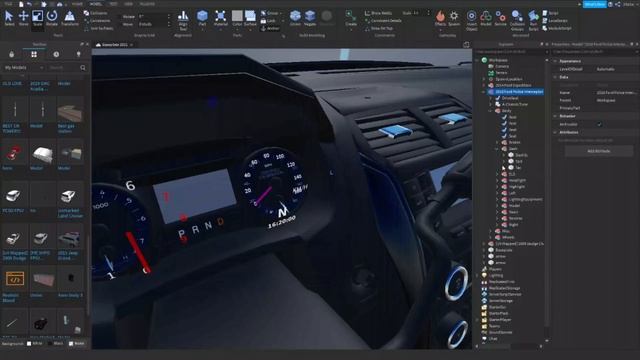Open the Effects flame icon
The width and height of the screenshot is (640, 360).
pyautogui.click(x=440, y=18)
